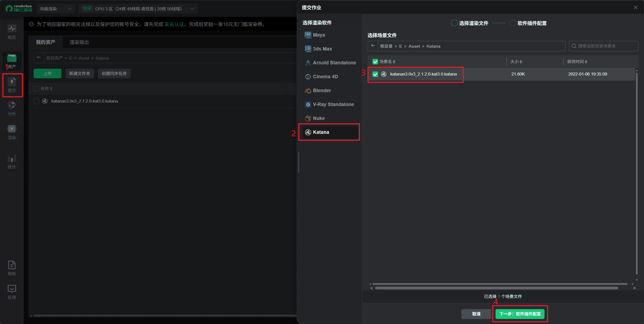Screen dimensions: 644x324
Task: Toggle the 名称 select-all checkbox in assets
Action: tap(36, 89)
